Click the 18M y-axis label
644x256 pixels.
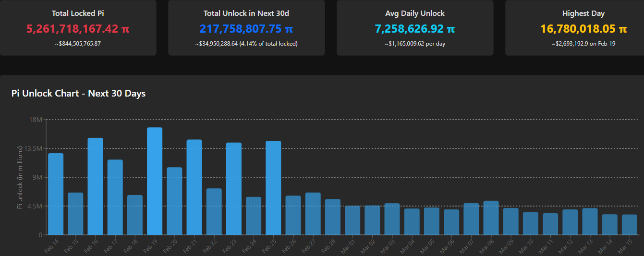36,120
